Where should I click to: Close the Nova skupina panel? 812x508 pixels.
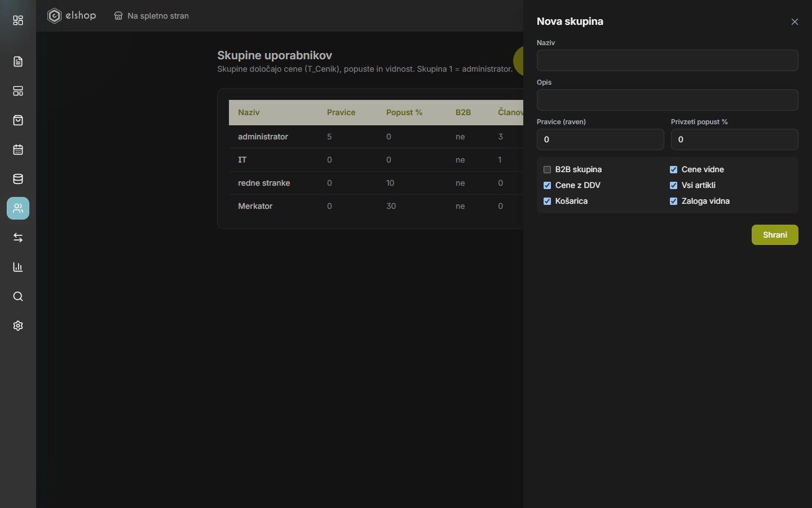pyautogui.click(x=795, y=21)
